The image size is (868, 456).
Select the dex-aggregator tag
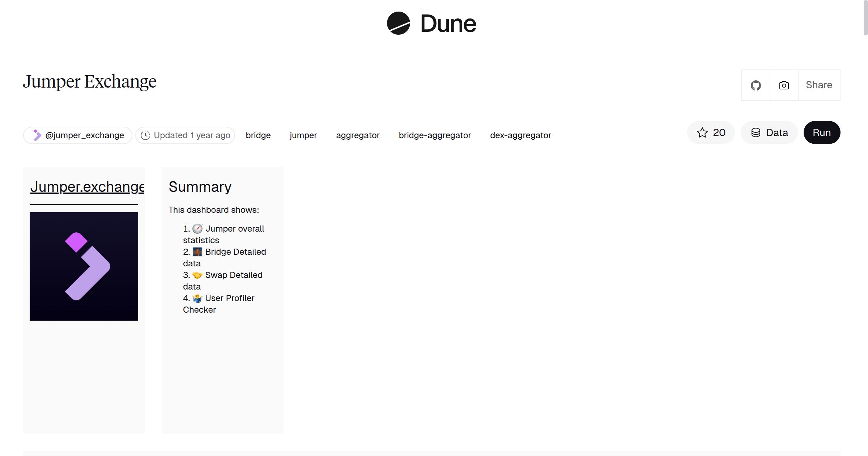[520, 135]
